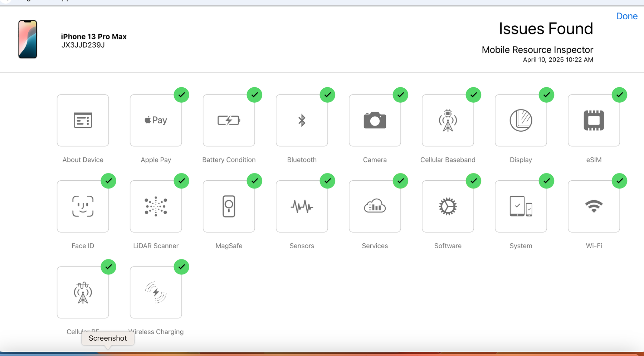Open the Apple Pay diagnostic tile
Screen dimensions: 644x356
click(x=156, y=120)
